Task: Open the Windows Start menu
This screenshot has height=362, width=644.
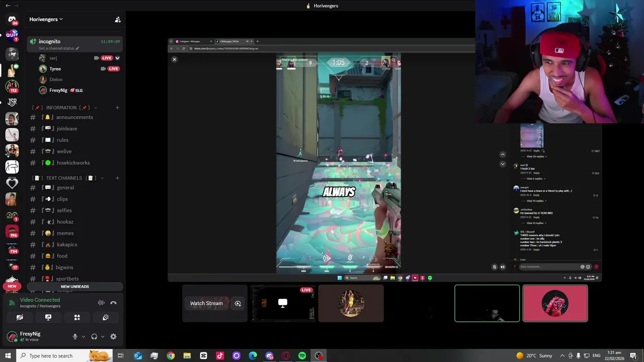Action: [x=8, y=355]
